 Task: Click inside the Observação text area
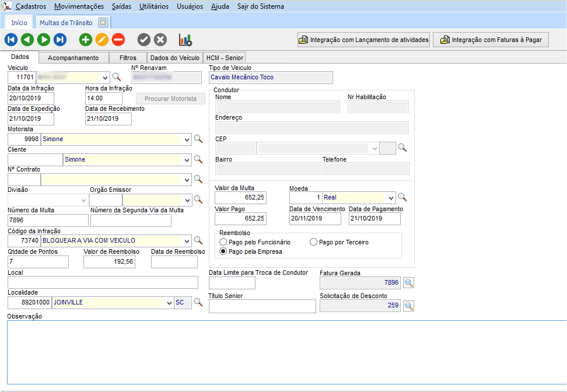point(286,352)
